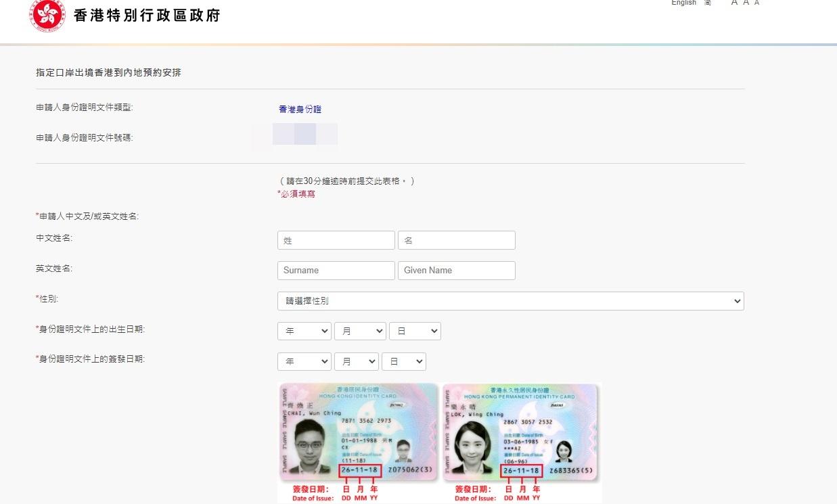The width and height of the screenshot is (837, 504).
Task: Click the HKSAR government emblem logo
Action: click(46, 14)
